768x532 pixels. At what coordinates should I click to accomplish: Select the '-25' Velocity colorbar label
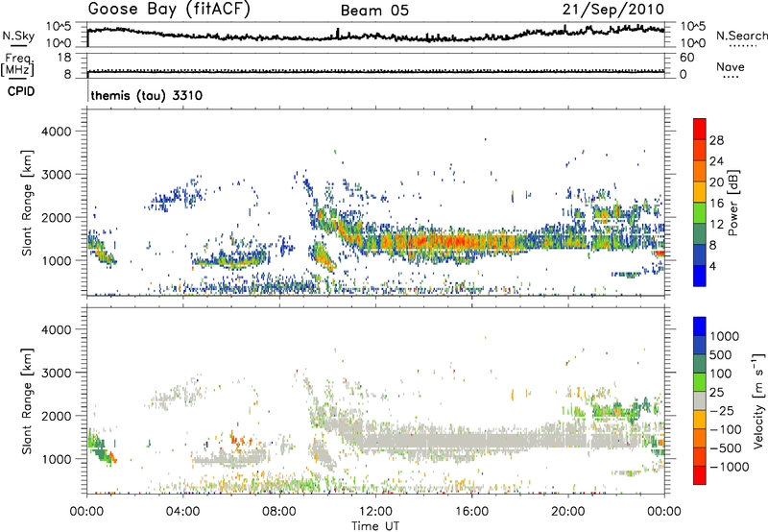pos(724,411)
